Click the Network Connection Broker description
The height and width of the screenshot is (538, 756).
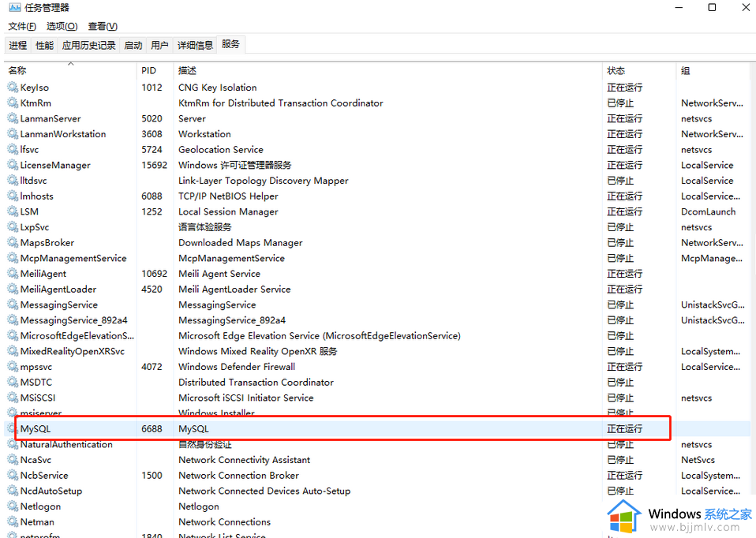point(238,476)
